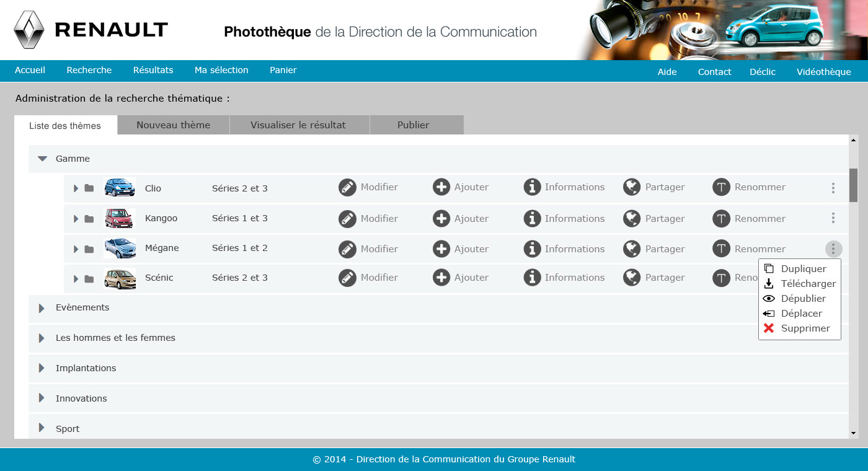Expand the Implantations theme
The image size is (868, 471).
[x=42, y=368]
